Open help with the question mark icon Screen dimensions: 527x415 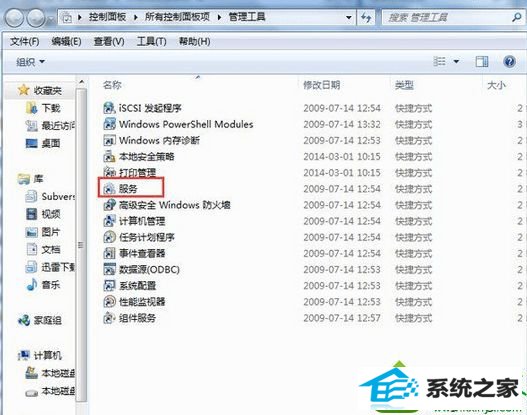[510, 61]
